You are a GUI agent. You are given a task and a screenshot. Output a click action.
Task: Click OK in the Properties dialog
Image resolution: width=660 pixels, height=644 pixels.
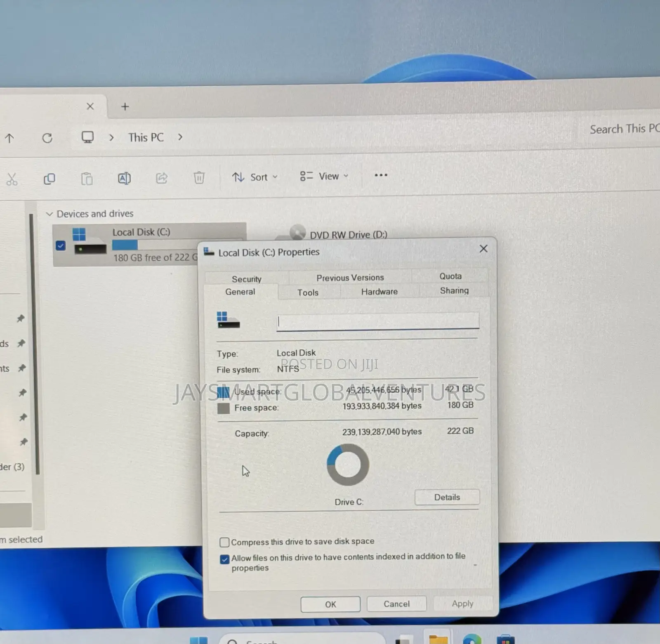pyautogui.click(x=330, y=604)
